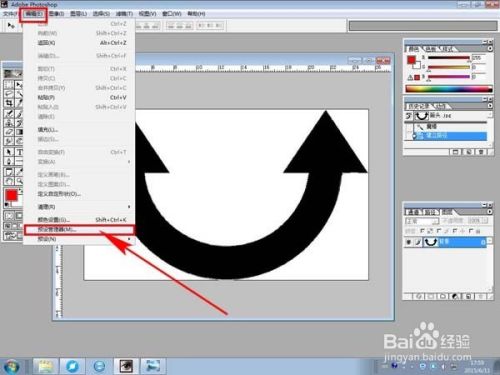500x375 pixels.
Task: Select the Notes tool
Action: click(9, 172)
